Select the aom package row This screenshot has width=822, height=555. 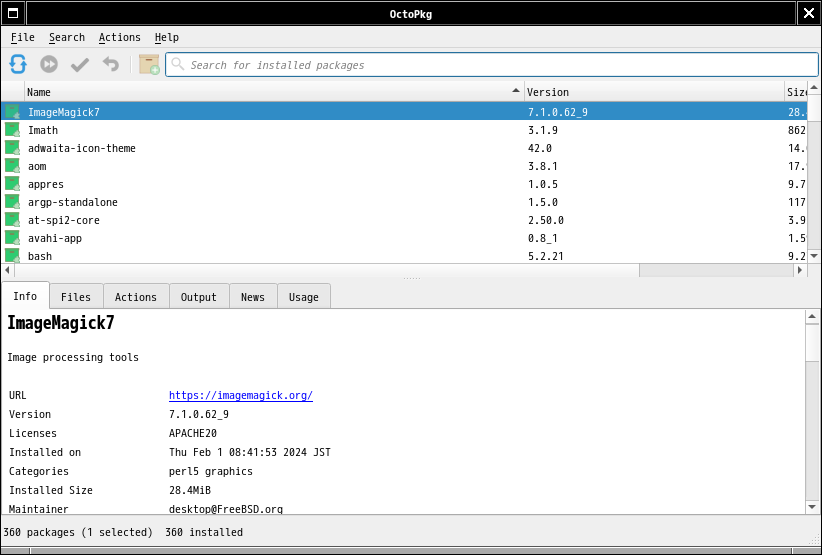pos(404,166)
